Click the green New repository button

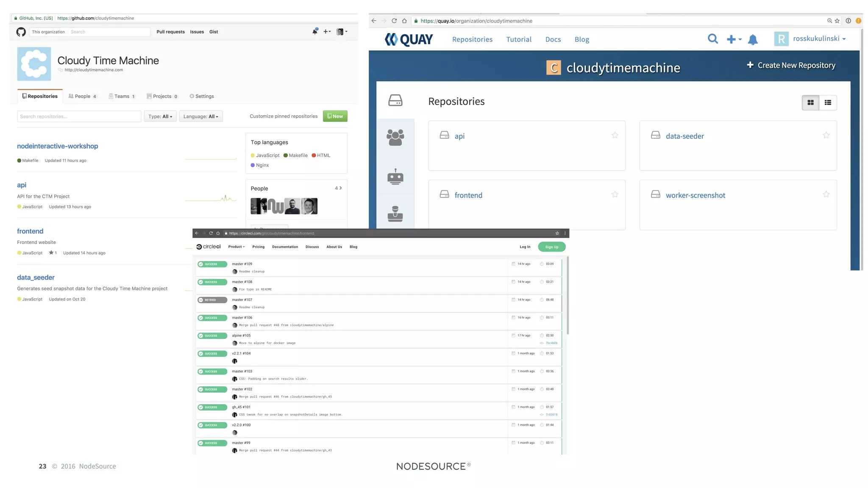click(335, 116)
